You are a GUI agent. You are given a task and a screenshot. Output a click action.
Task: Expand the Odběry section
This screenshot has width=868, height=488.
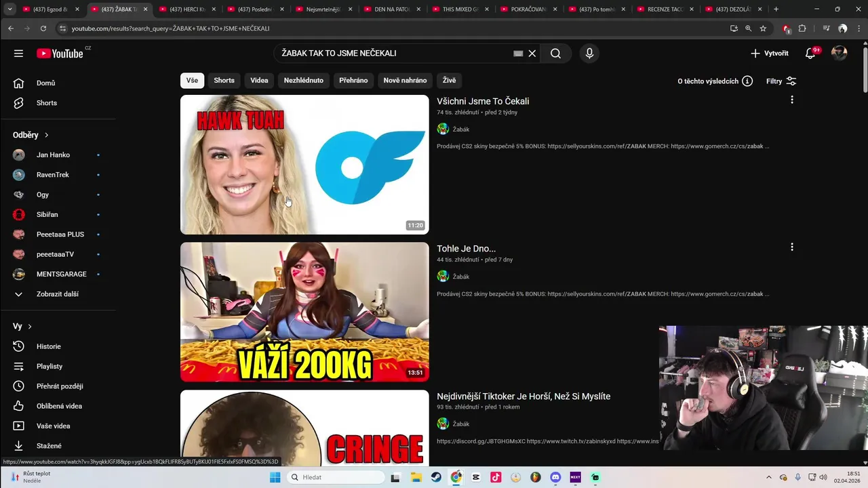coord(31,135)
